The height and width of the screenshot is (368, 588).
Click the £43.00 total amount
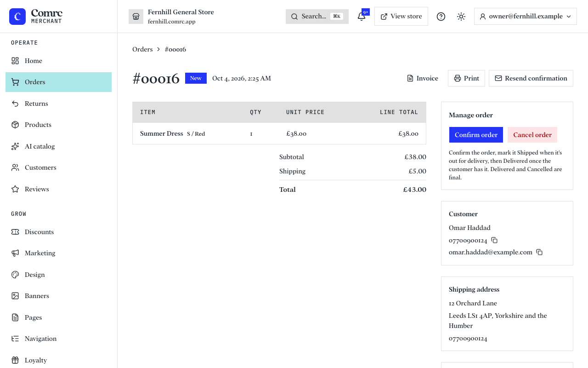[415, 190]
